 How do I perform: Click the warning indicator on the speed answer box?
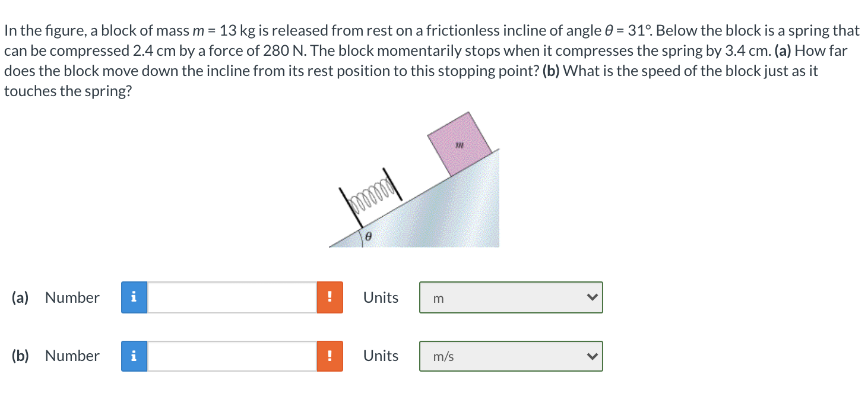[330, 356]
